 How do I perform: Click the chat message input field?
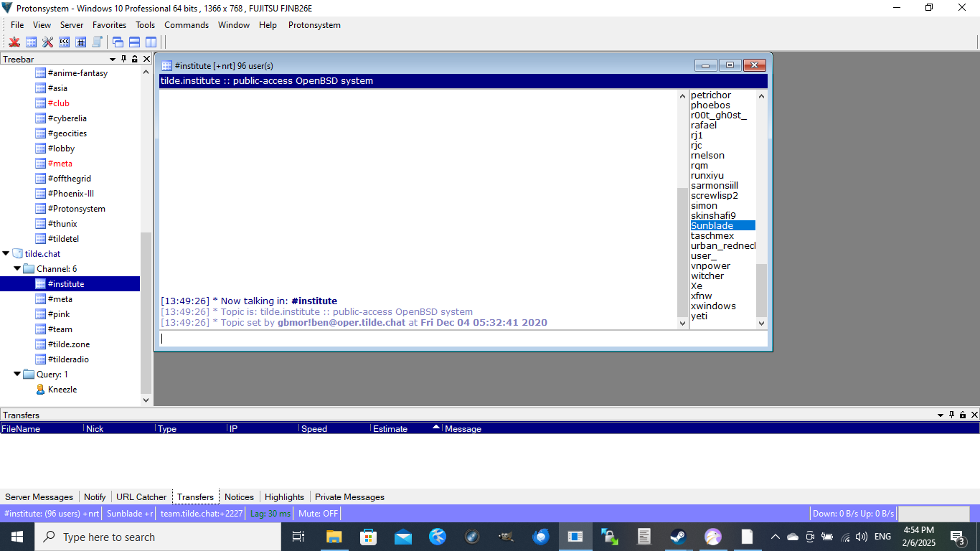(463, 339)
